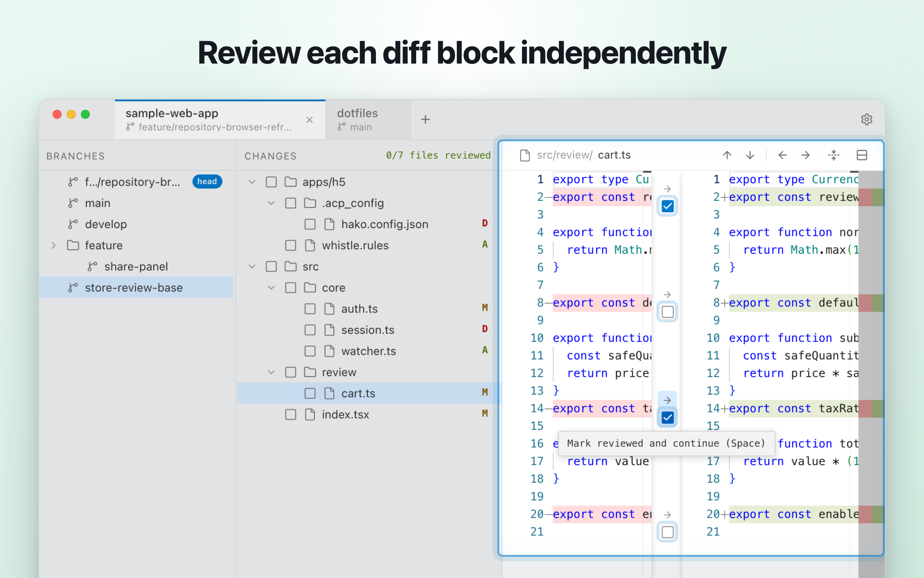Click hako.config.json file icon
The height and width of the screenshot is (578, 924).
click(329, 224)
